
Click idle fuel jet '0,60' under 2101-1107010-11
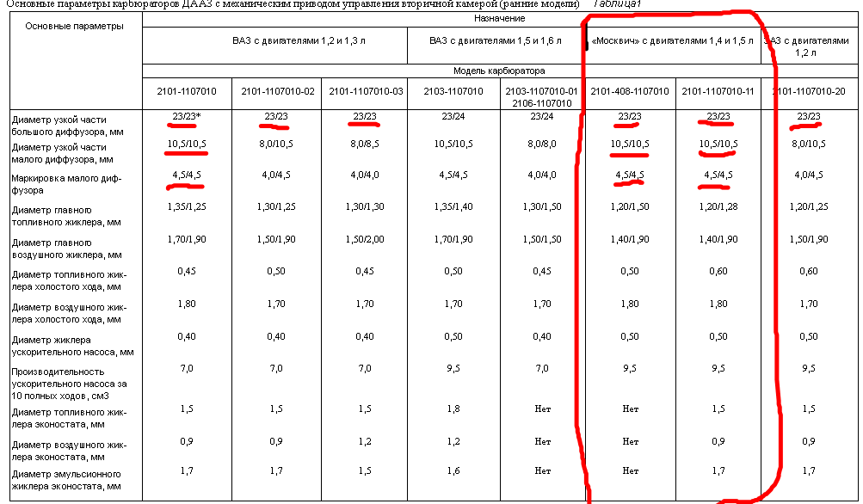coord(718,271)
